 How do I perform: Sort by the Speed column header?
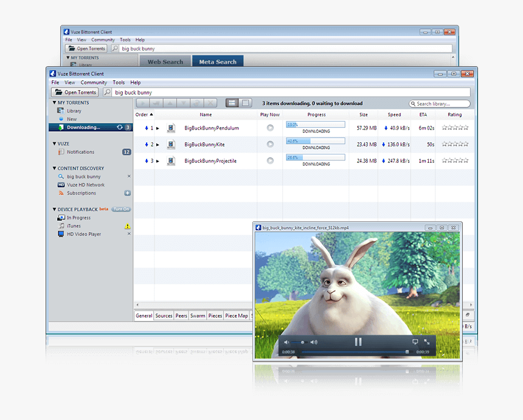394,115
